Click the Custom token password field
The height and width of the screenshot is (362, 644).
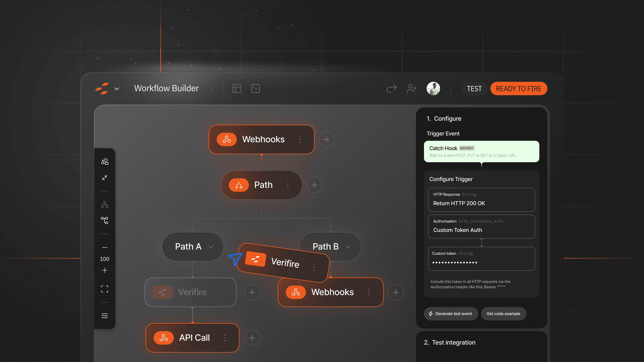point(481,259)
